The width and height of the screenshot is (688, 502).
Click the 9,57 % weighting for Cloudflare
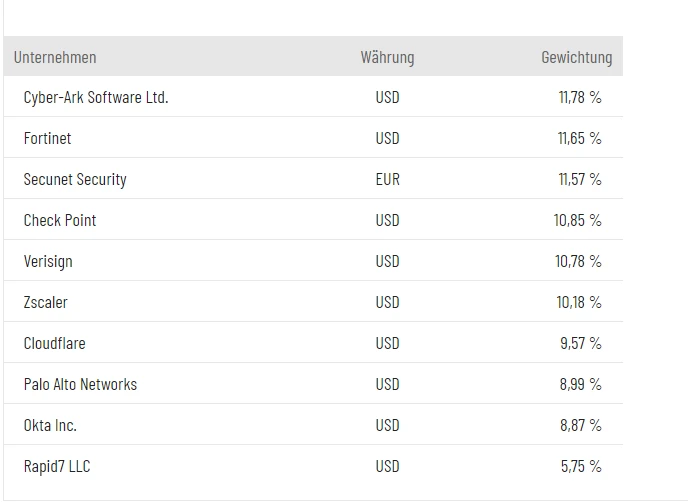581,343
